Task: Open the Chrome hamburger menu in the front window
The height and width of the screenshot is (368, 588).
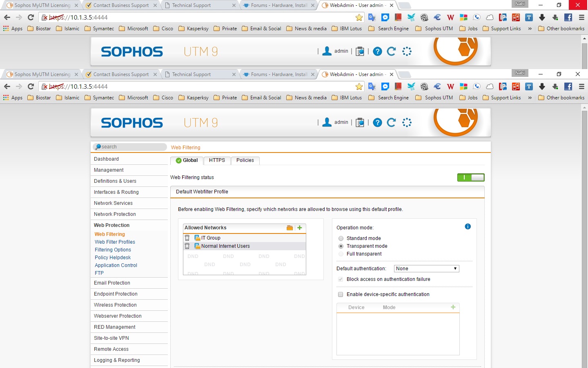Action: tap(581, 86)
